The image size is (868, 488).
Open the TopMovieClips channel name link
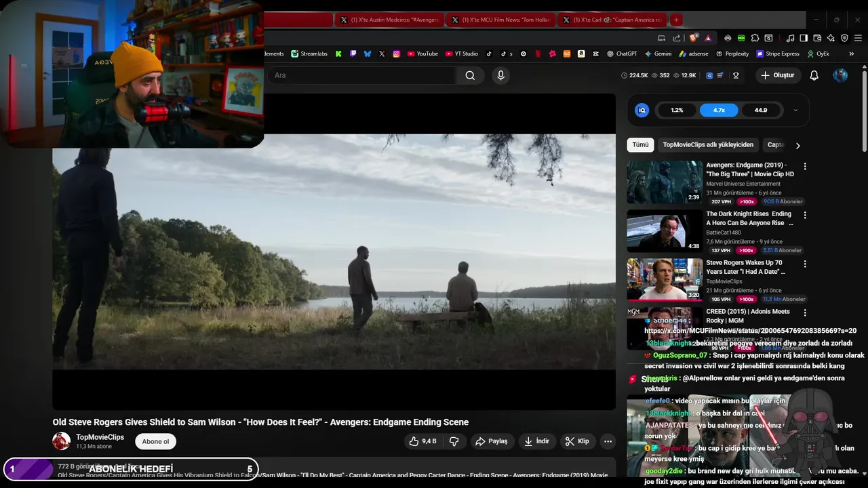point(100,437)
